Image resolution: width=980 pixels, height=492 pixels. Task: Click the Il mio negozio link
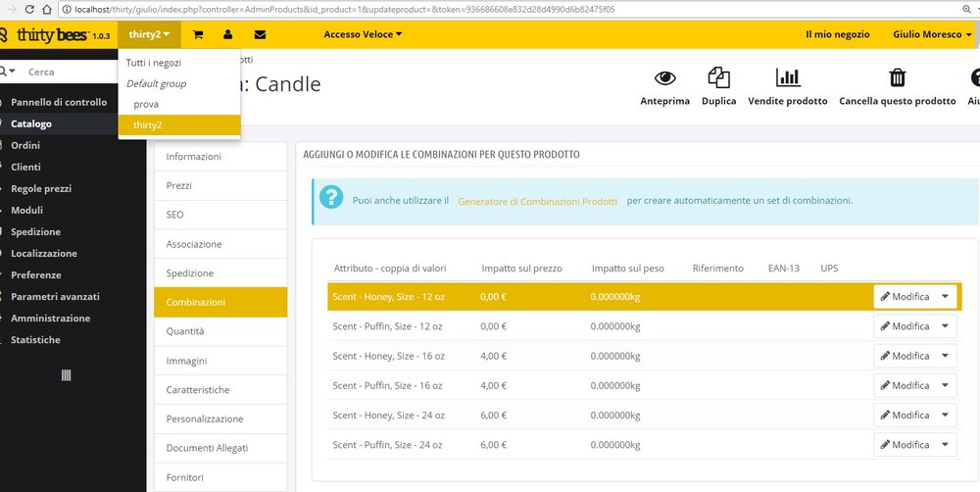[x=837, y=34]
